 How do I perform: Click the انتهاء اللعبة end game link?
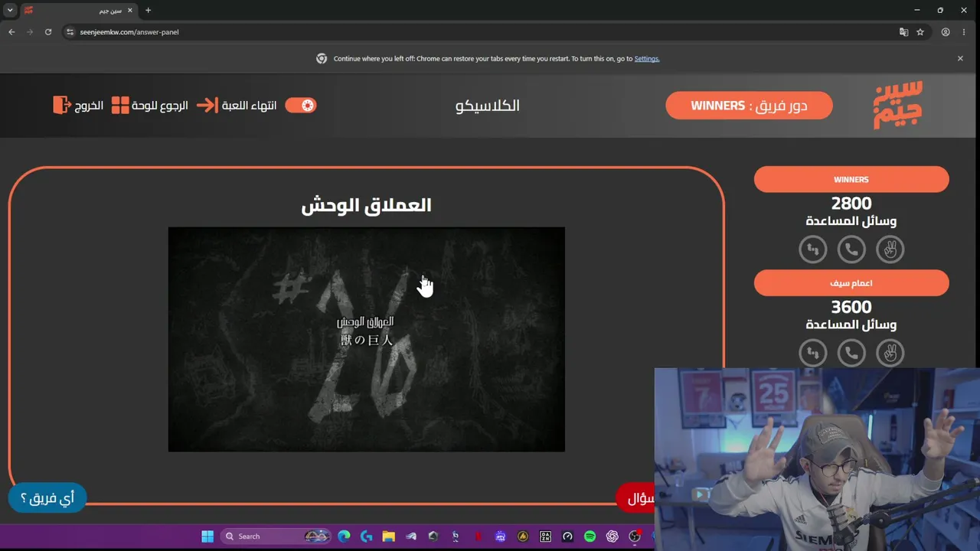pos(250,106)
